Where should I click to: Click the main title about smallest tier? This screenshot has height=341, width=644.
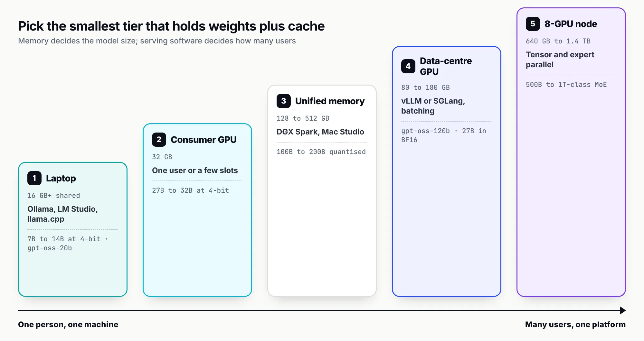pos(171,26)
